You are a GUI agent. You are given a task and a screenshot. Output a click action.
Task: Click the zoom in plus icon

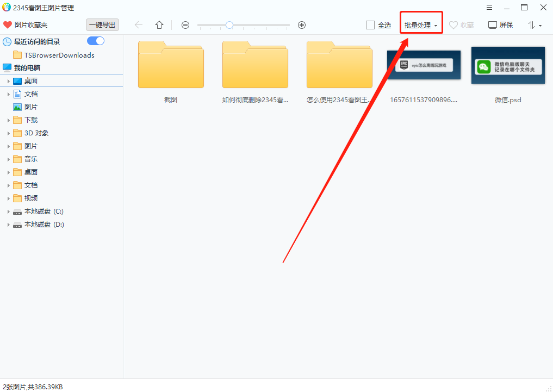coord(302,25)
